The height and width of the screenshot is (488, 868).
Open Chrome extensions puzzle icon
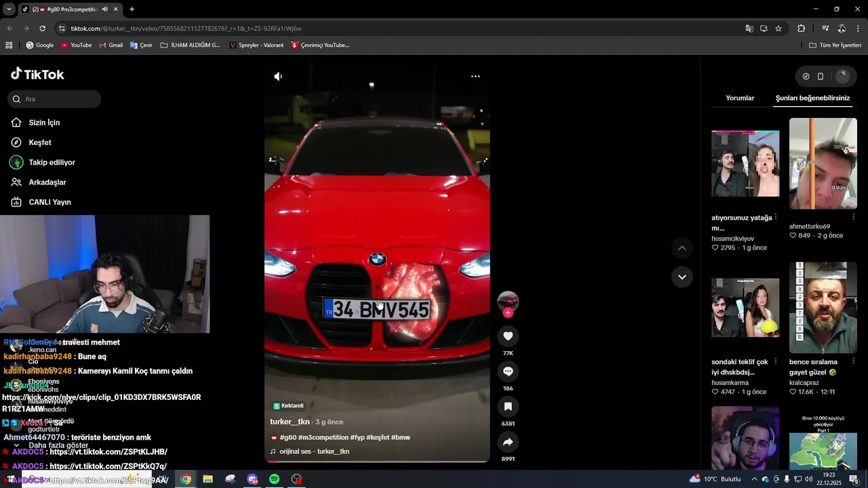click(x=802, y=28)
